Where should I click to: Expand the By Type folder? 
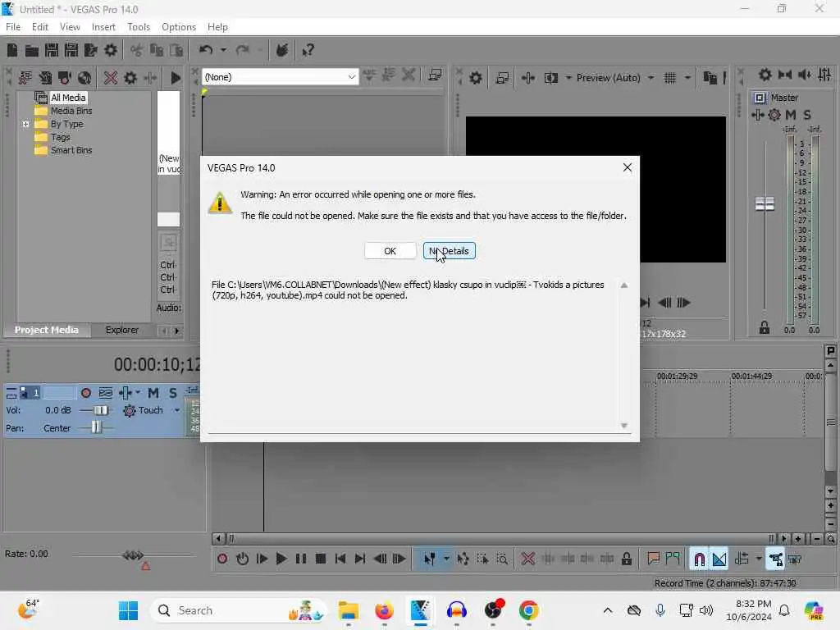pos(25,124)
